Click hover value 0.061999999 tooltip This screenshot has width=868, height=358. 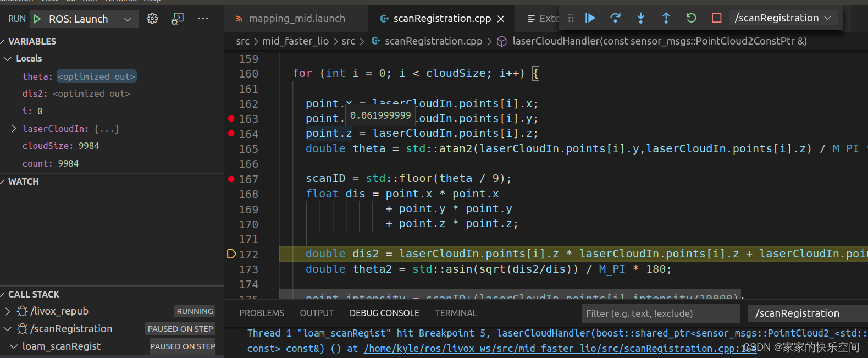click(380, 115)
